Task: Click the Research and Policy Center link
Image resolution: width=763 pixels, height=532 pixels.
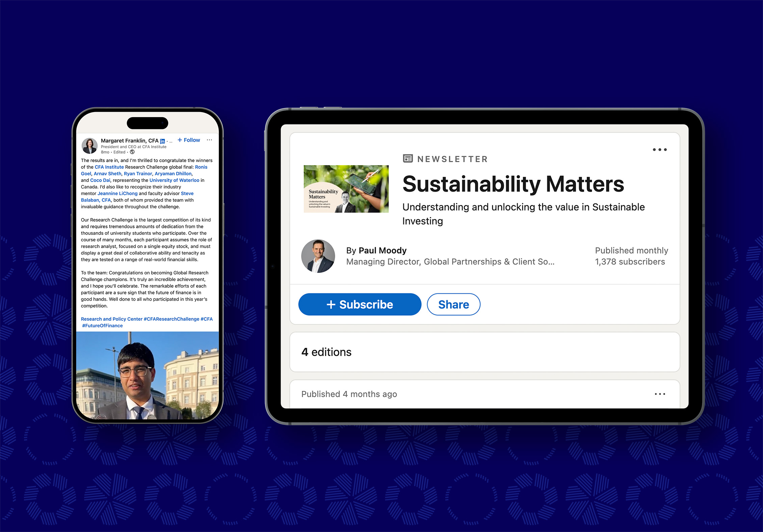Action: pos(112,319)
